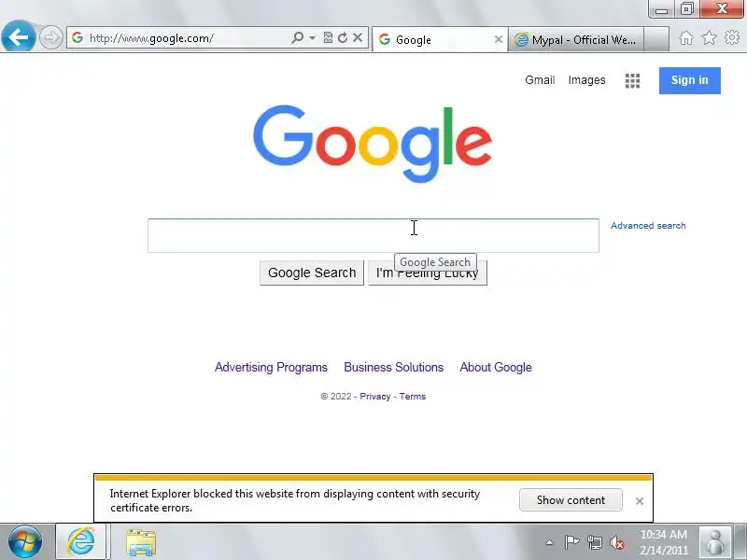Open the Action Center flag icon
The image size is (747, 560).
click(571, 542)
